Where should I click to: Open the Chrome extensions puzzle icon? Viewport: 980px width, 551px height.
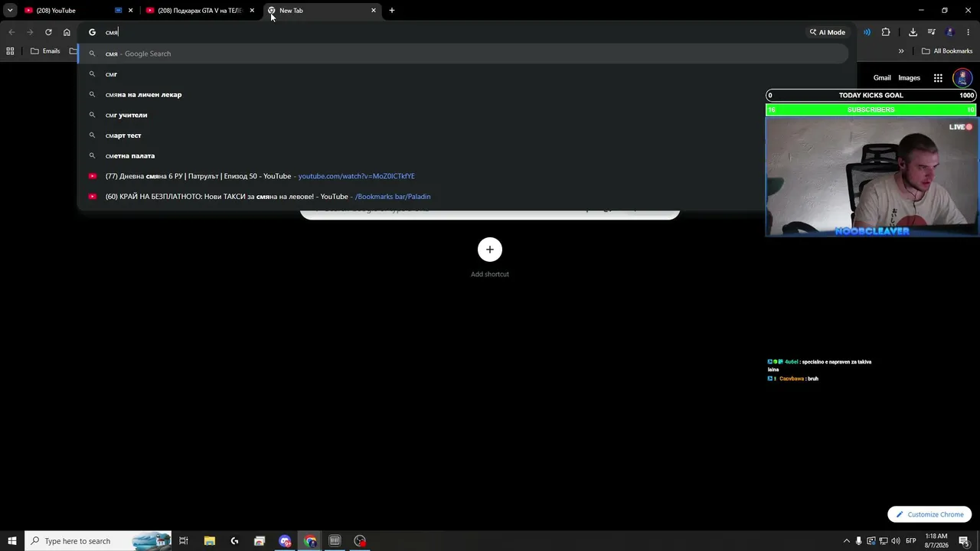(886, 32)
